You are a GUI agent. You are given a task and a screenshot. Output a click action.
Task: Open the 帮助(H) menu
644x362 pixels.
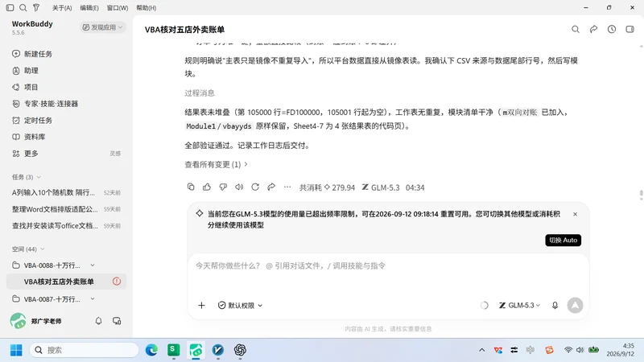tap(147, 8)
